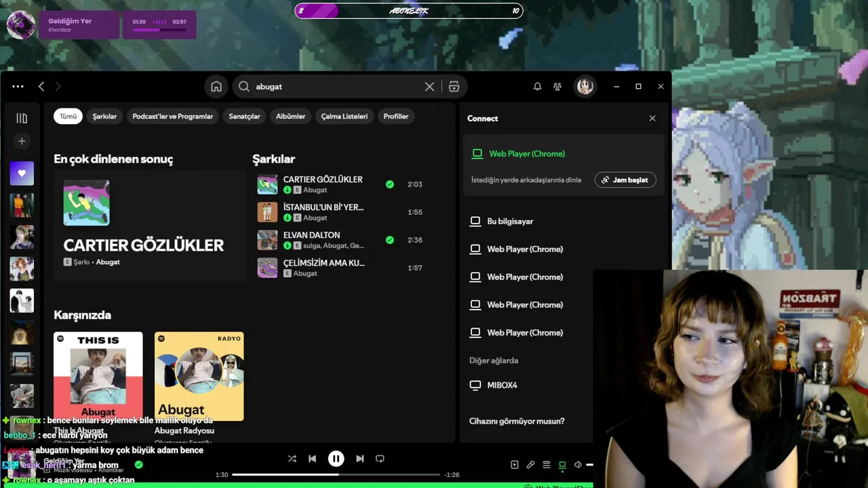The height and width of the screenshot is (488, 868).
Task: Select the Albümler filter chip
Action: coord(291,117)
